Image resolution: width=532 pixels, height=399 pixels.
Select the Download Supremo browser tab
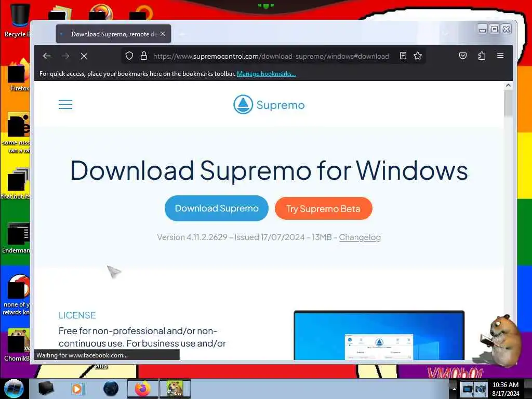[x=113, y=34]
